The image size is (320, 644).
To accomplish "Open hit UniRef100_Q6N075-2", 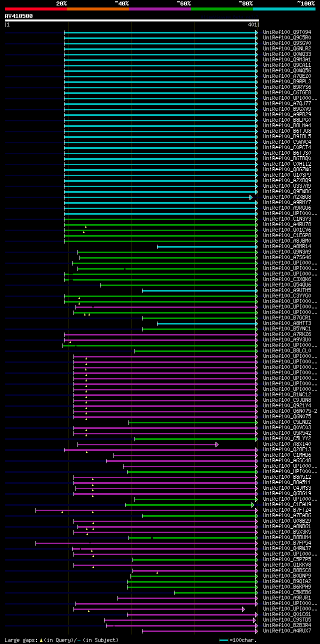I will pyautogui.click(x=290, y=411).
